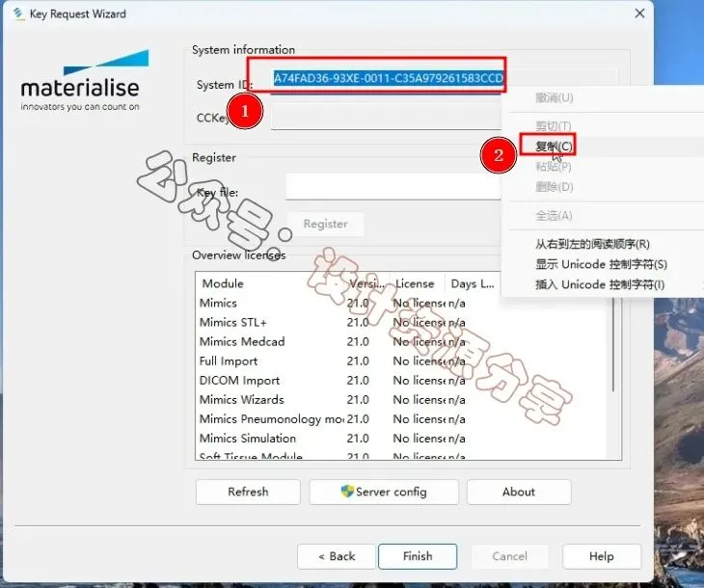Click the disabled Register button

click(x=326, y=224)
